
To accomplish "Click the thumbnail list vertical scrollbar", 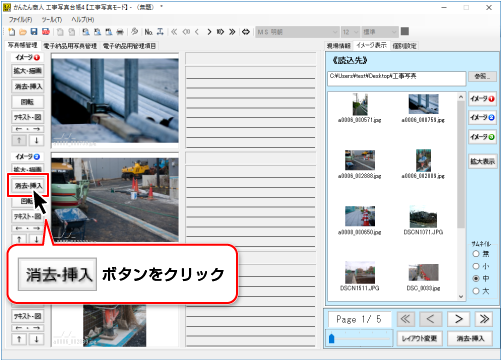I will coord(461,197).
